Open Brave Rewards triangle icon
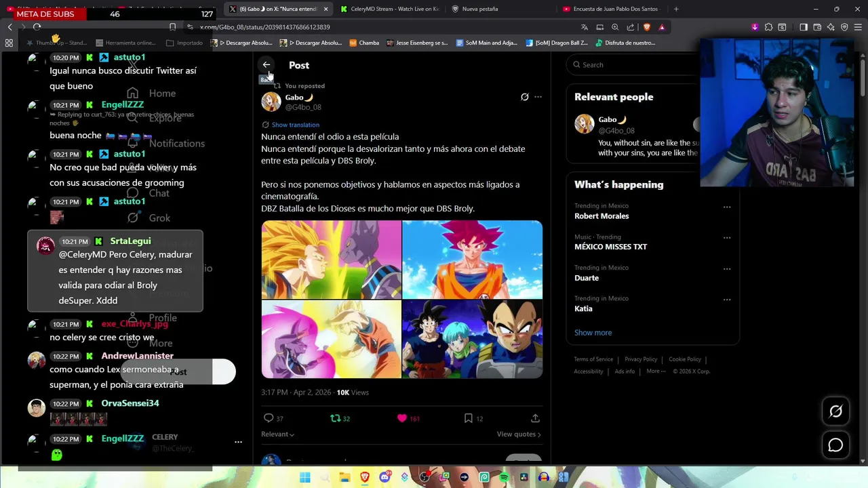The image size is (868, 488). [662, 27]
